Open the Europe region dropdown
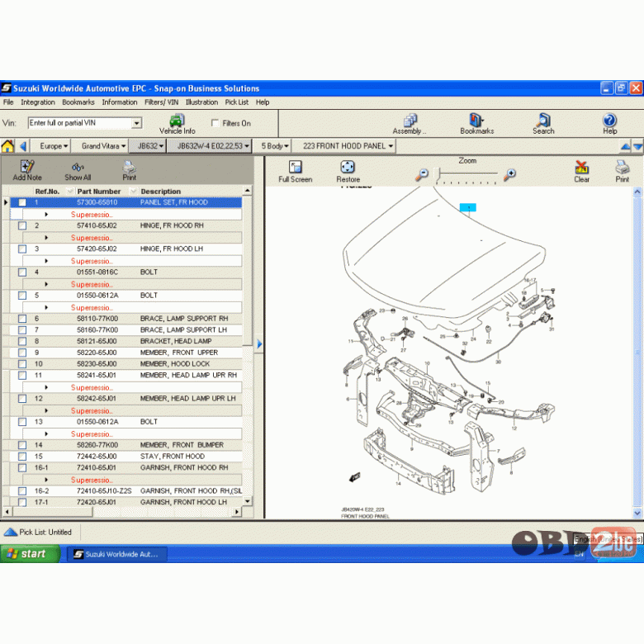 tap(54, 146)
